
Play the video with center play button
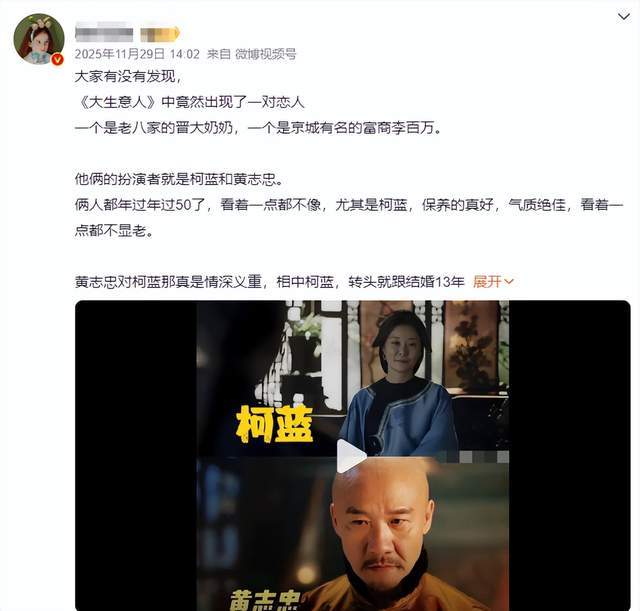click(x=351, y=455)
